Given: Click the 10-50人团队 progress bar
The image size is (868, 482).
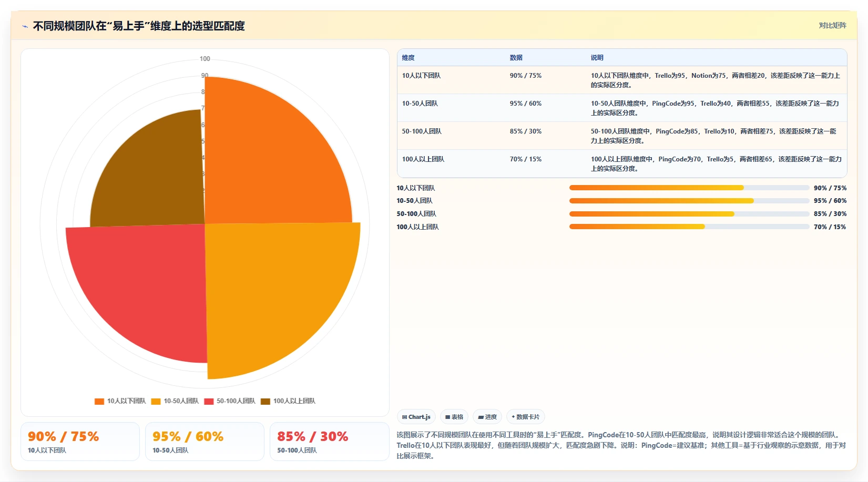Looking at the screenshot, I should (689, 201).
